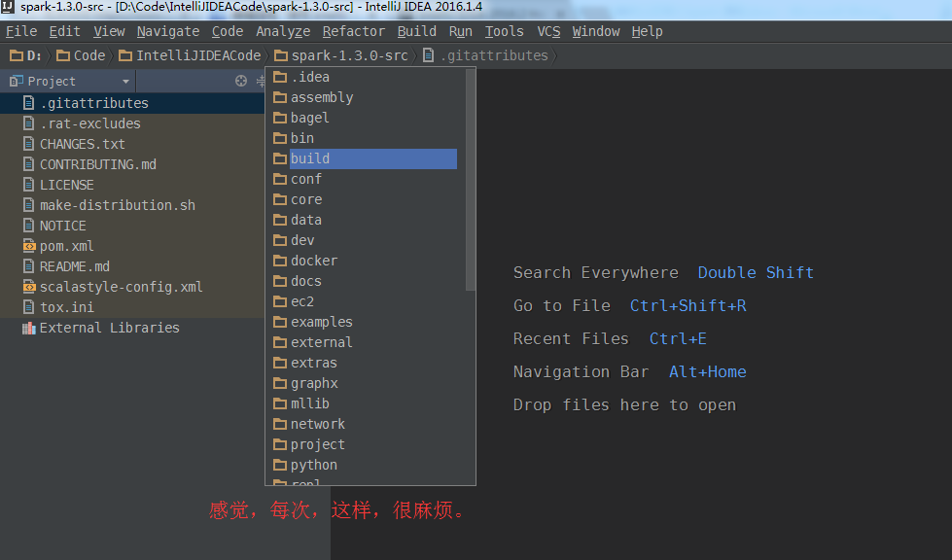Image resolution: width=952 pixels, height=560 pixels.
Task: Click the spark-1.3.0-src breadcrumb
Action: coord(340,55)
